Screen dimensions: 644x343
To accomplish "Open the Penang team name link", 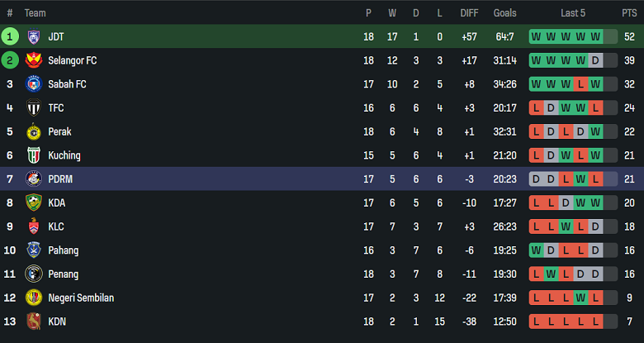I will (x=64, y=274).
